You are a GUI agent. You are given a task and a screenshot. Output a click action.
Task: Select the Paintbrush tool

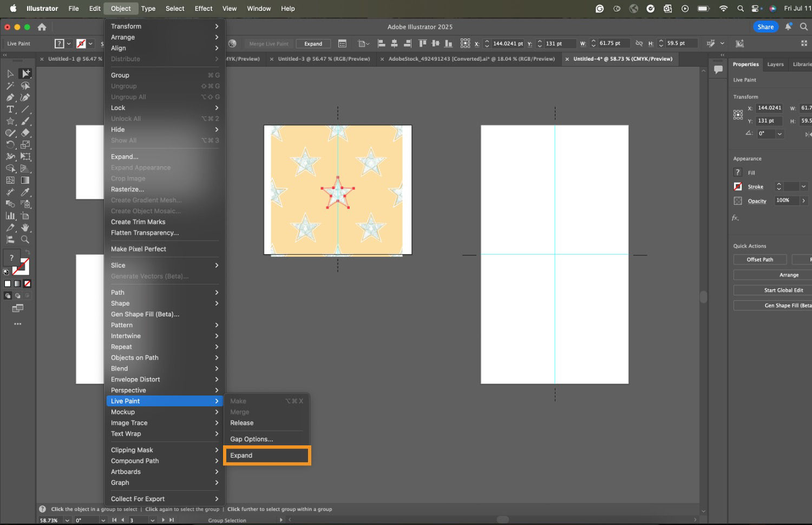click(25, 120)
